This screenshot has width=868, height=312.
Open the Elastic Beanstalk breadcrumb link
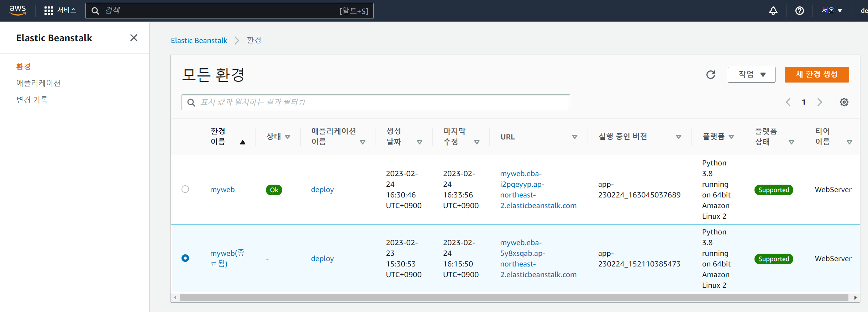(x=199, y=41)
